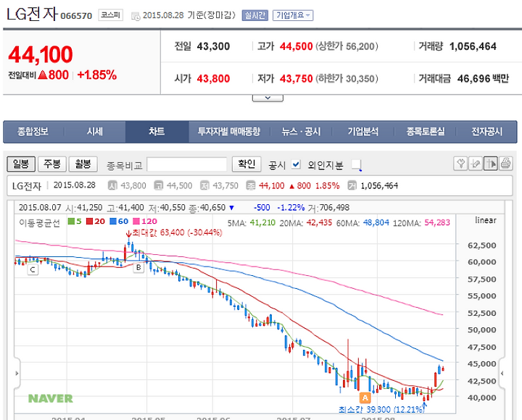Select the 일봉 daily chart button

click(21, 164)
